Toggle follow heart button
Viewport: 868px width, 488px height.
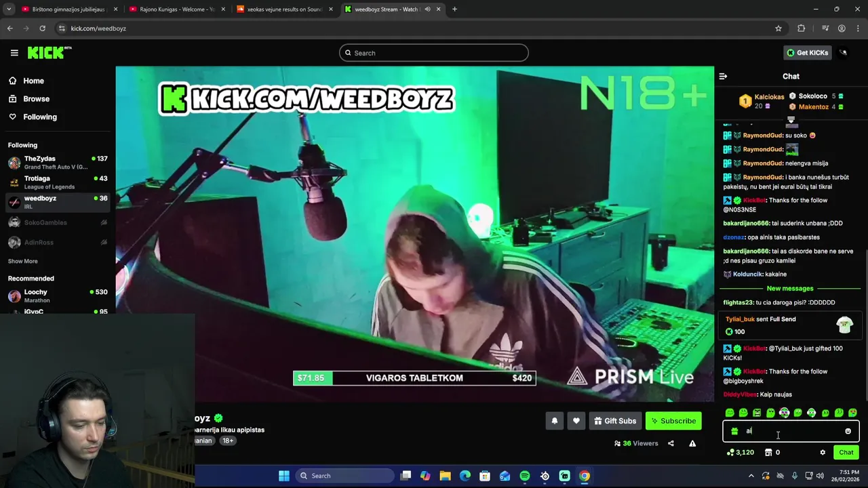576,421
